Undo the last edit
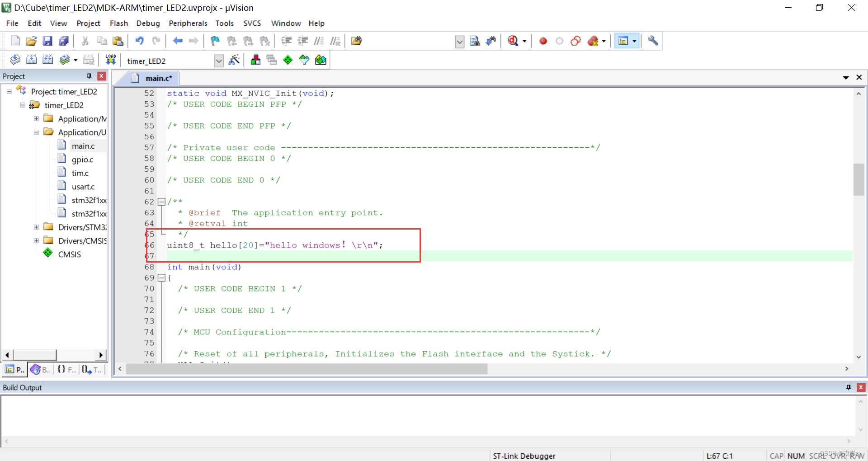 coord(139,41)
